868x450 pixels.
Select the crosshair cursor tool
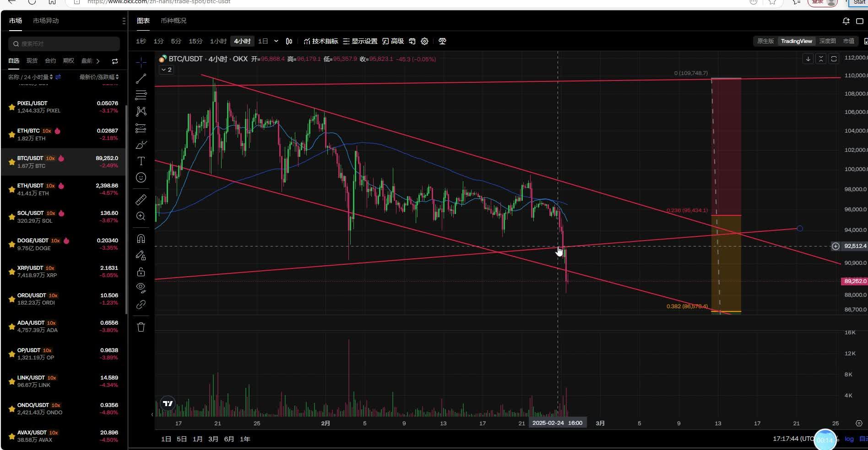[141, 62]
